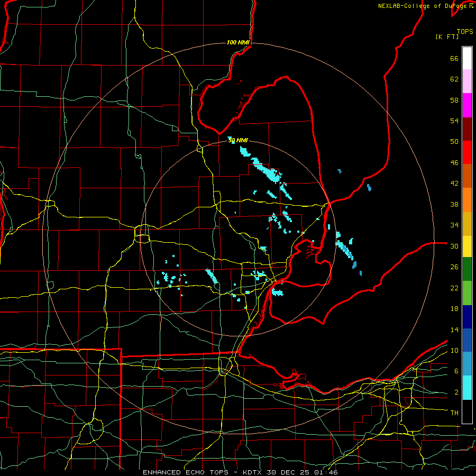
Task: Click the '10' legend value
Action: coord(454,350)
